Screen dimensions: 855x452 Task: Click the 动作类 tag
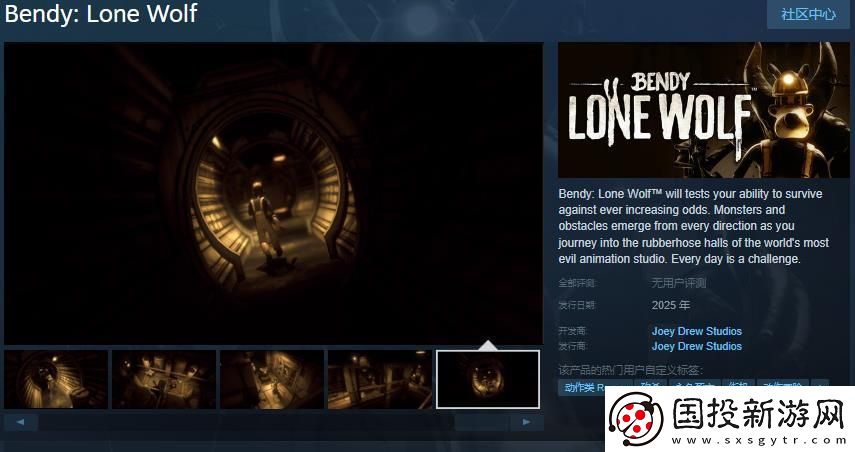click(x=580, y=387)
